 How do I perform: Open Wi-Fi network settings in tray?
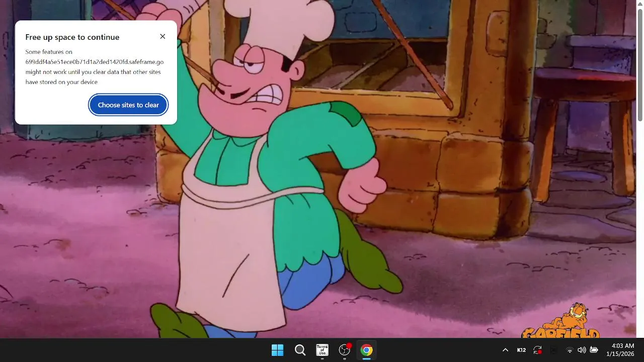coord(570,350)
